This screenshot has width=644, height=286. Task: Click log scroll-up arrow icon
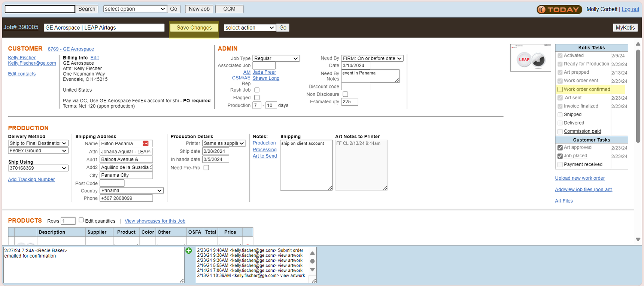tap(312, 253)
